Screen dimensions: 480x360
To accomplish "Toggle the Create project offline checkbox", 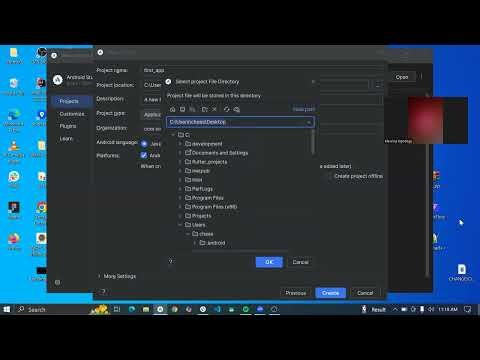I will coord(329,176).
